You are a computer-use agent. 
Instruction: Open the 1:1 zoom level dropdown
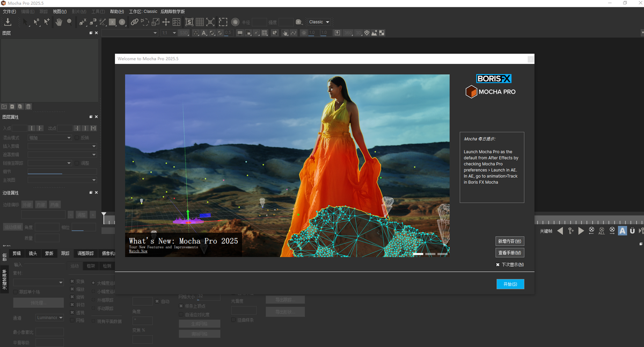[x=169, y=33]
